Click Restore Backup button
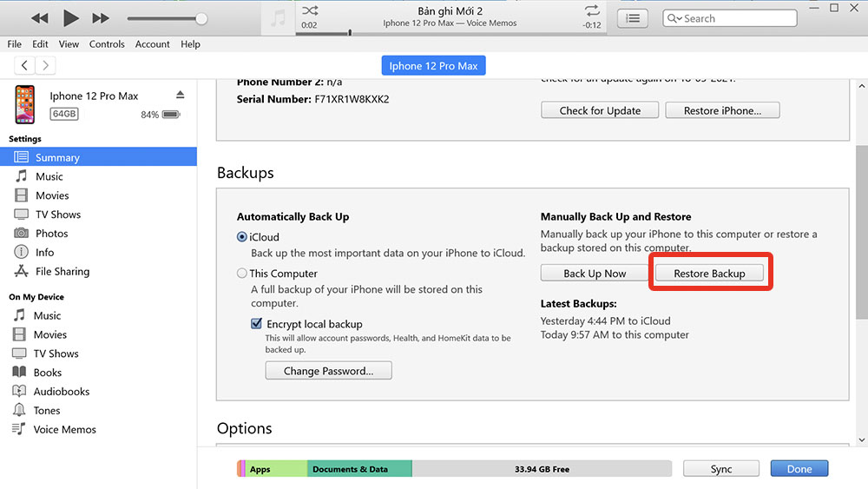The image size is (868, 489). pos(709,273)
